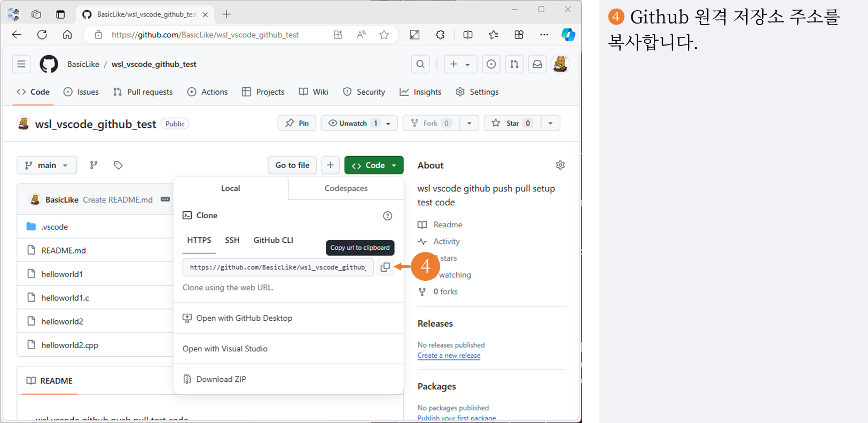Open the Pull requests shortcut icon in header
The image size is (868, 423).
pyautogui.click(x=514, y=64)
